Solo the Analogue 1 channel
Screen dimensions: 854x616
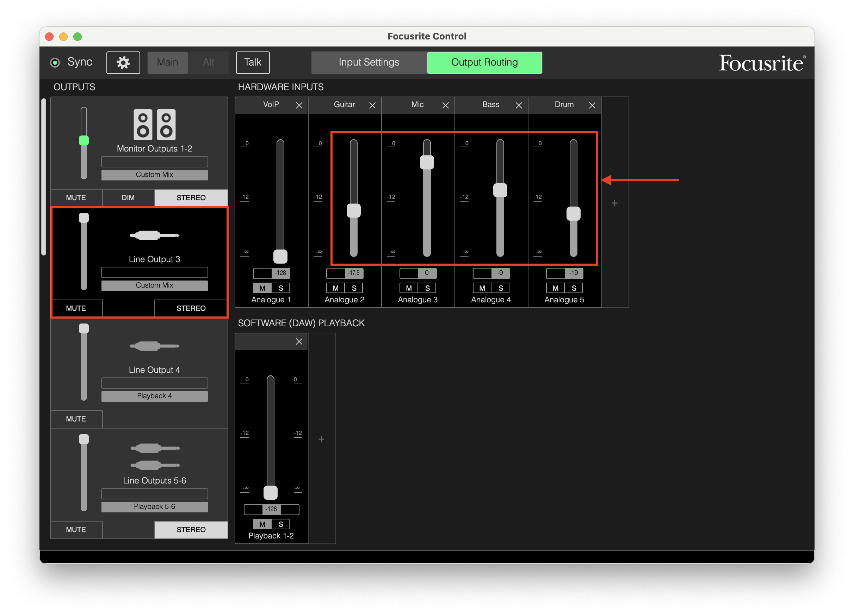pos(280,288)
